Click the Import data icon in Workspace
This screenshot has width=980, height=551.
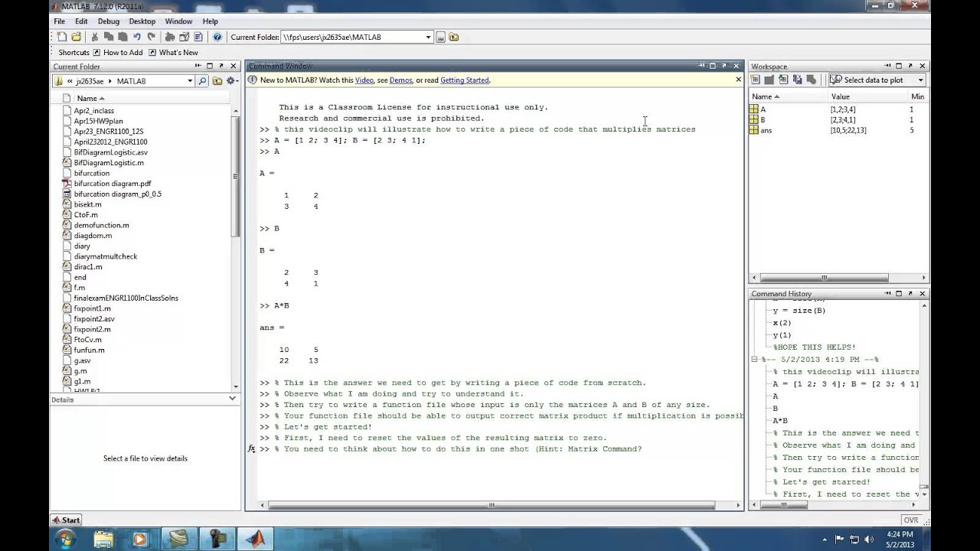tap(783, 80)
